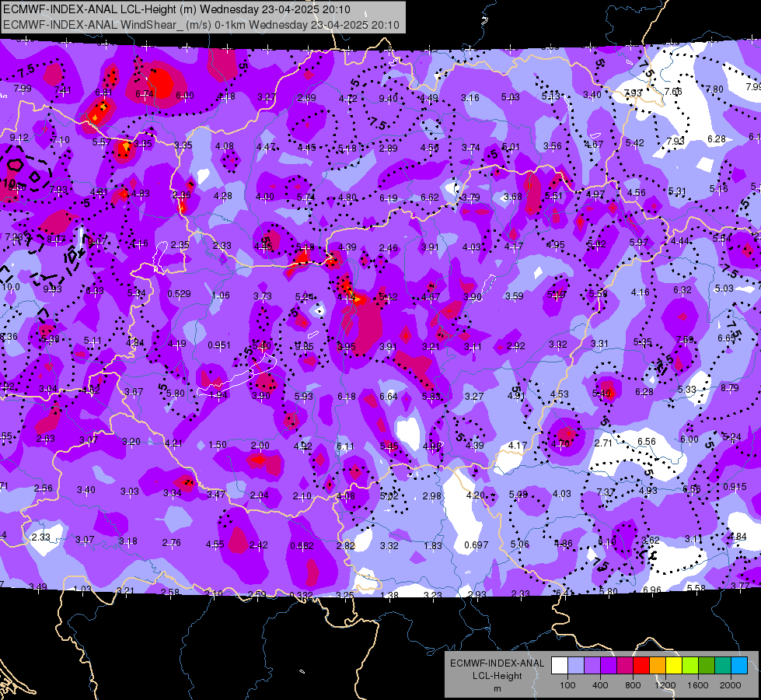The image size is (761, 700).
Task: Click the legend tick label 2000
Action: [x=731, y=685]
